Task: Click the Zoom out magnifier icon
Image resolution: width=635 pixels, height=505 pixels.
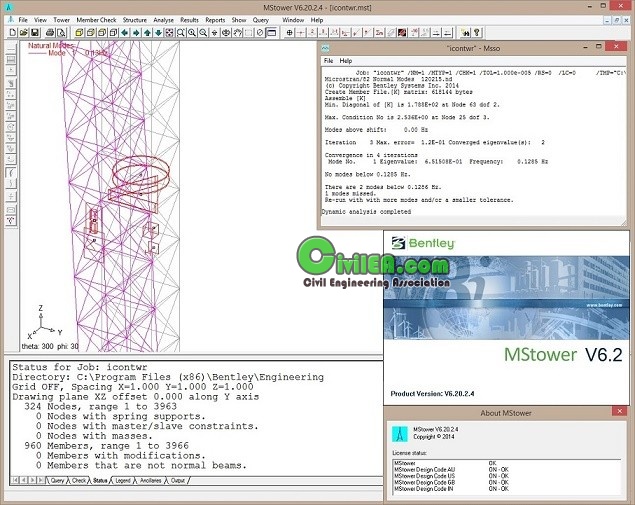Action: coord(203,33)
